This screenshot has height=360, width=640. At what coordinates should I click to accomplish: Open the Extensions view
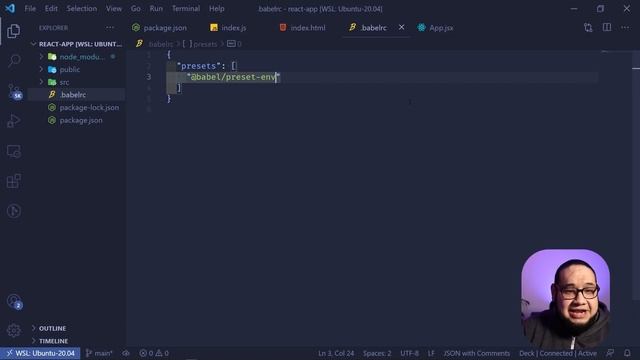click(x=13, y=181)
